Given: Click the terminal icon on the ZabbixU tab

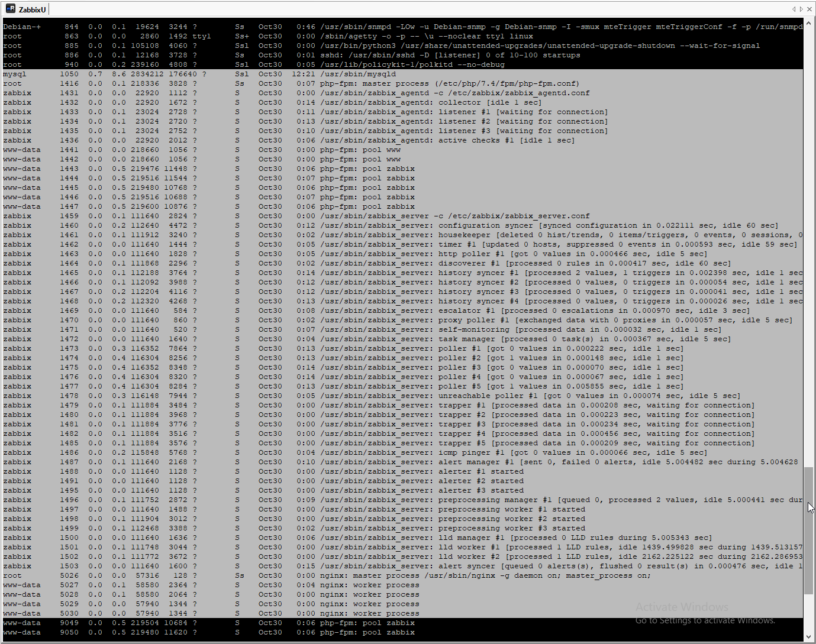Looking at the screenshot, I should [10, 9].
